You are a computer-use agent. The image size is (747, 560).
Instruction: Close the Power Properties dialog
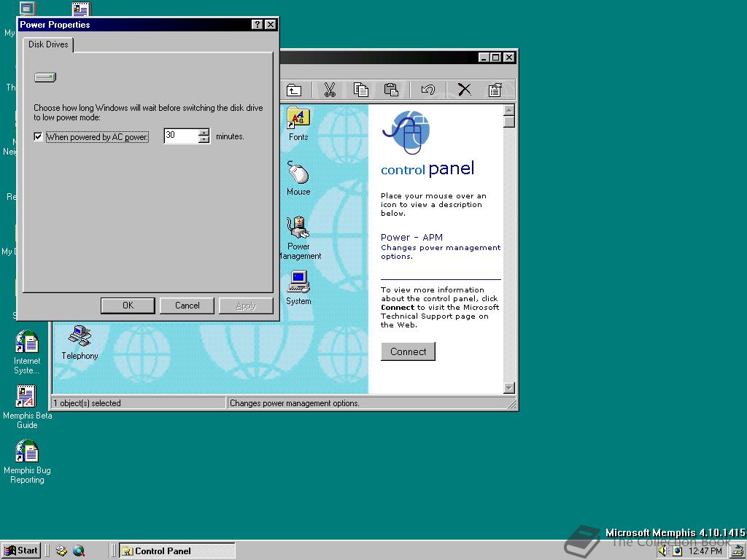click(x=270, y=24)
